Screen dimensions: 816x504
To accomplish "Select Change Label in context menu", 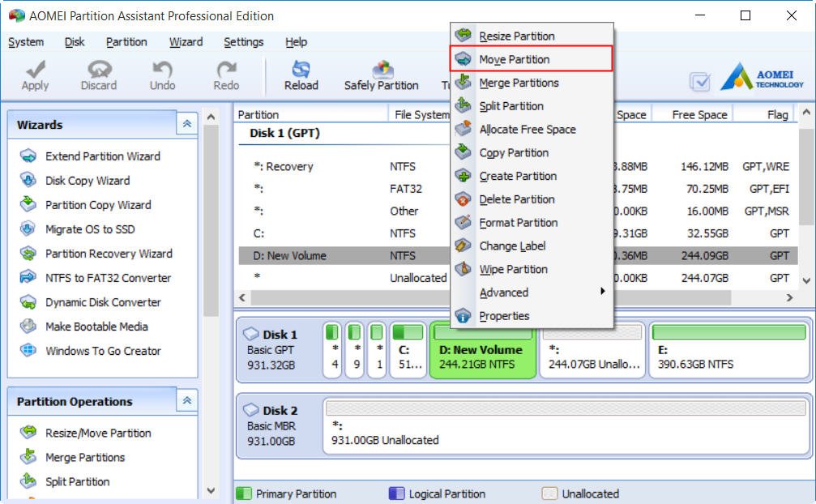I will 532,246.
